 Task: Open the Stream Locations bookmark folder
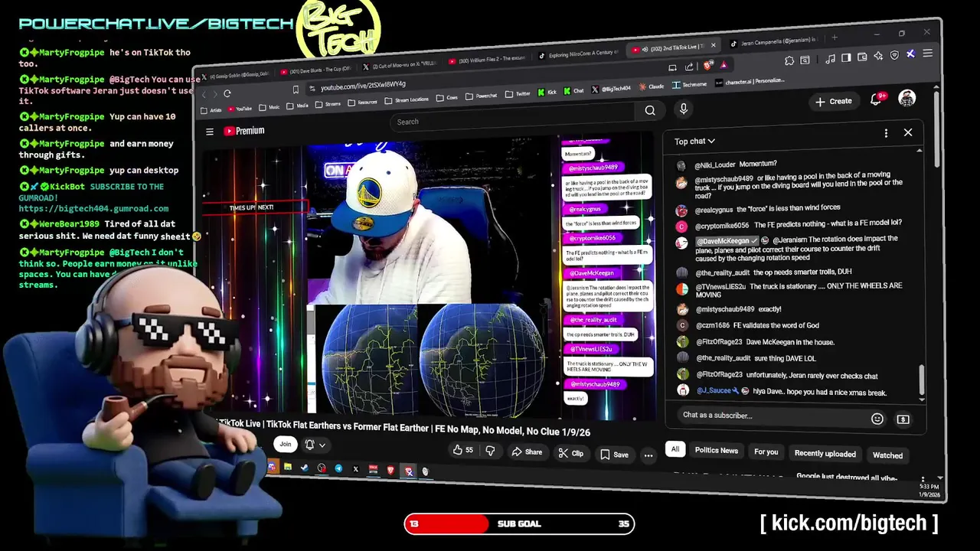[x=407, y=99]
